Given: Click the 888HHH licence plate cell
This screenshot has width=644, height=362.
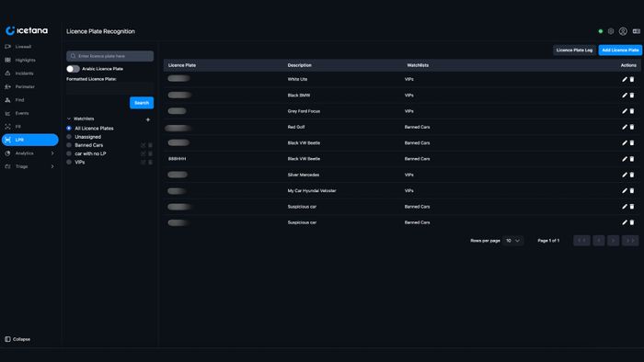Looking at the screenshot, I should [x=177, y=159].
